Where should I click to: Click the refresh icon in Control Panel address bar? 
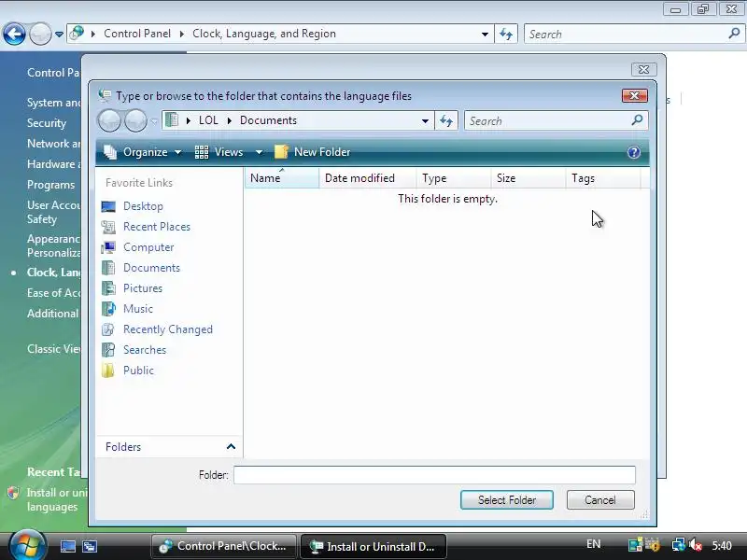coord(506,35)
